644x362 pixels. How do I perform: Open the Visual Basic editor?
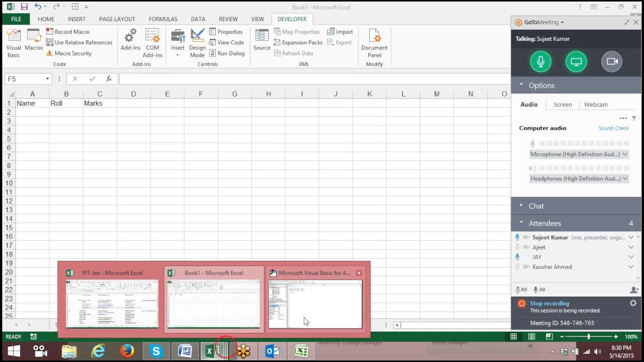pyautogui.click(x=14, y=43)
